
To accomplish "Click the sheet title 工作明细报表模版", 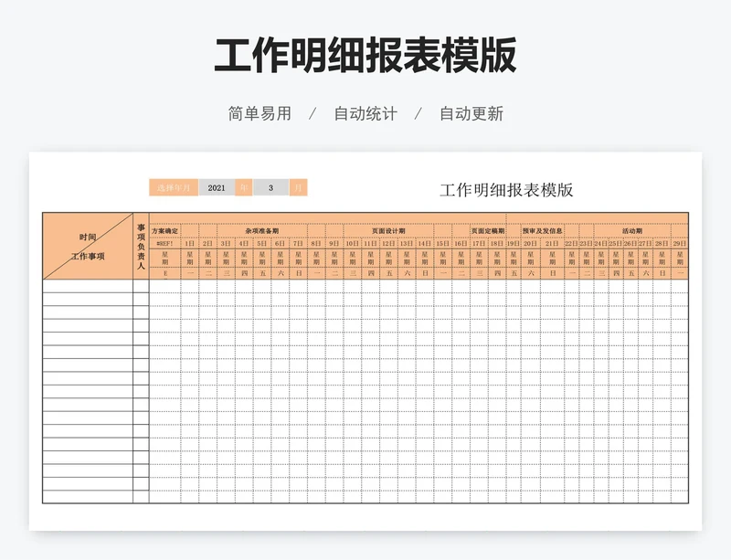I will pyautogui.click(x=506, y=190).
